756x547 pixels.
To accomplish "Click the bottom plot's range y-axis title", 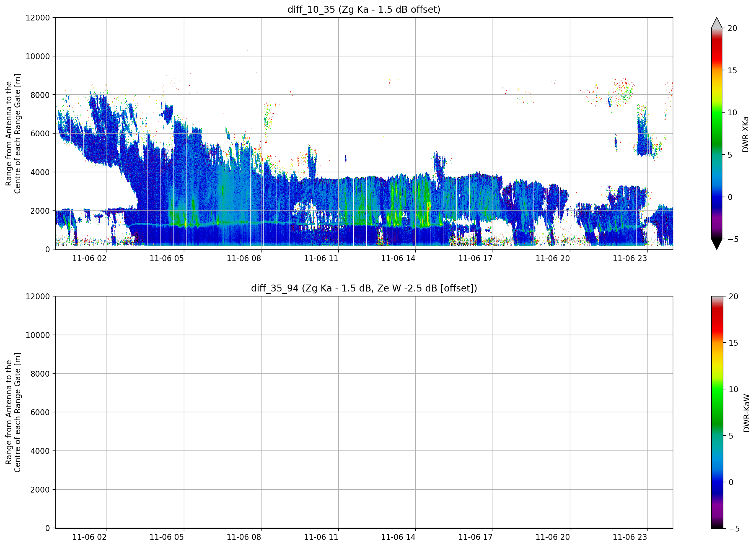I will [13, 412].
